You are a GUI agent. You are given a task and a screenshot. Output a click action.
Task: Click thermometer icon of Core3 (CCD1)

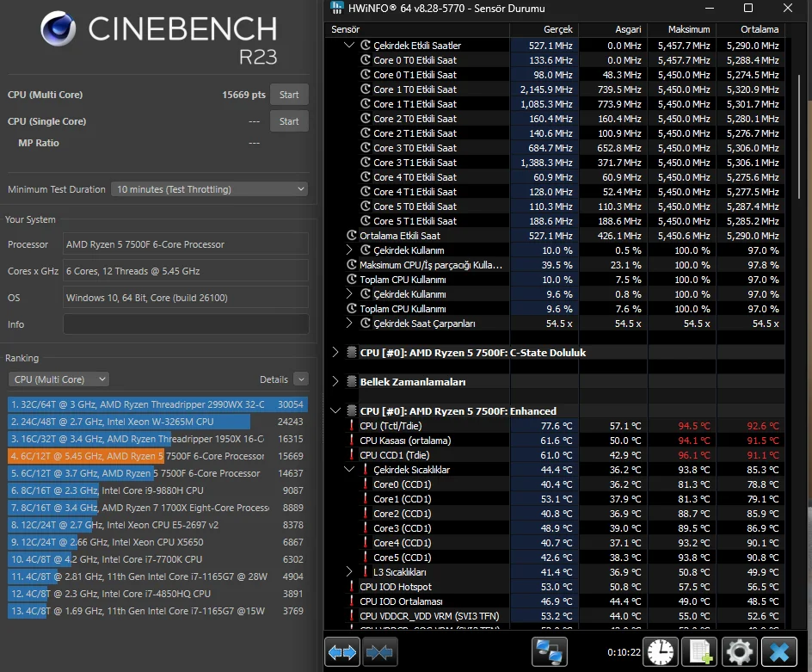point(366,528)
